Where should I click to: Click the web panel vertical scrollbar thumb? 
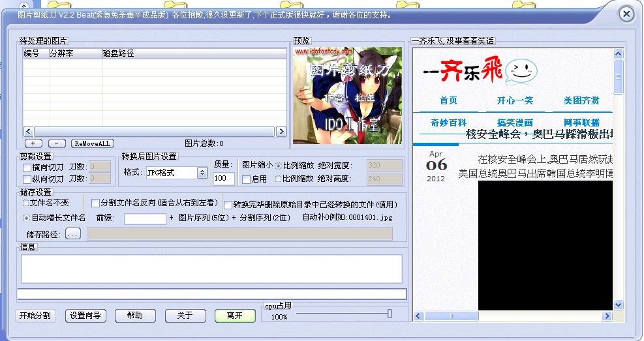[618, 77]
